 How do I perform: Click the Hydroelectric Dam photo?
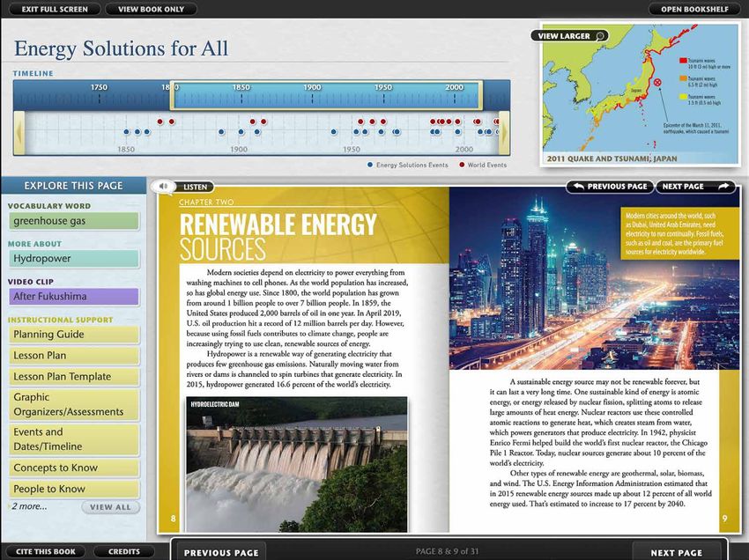click(x=297, y=464)
